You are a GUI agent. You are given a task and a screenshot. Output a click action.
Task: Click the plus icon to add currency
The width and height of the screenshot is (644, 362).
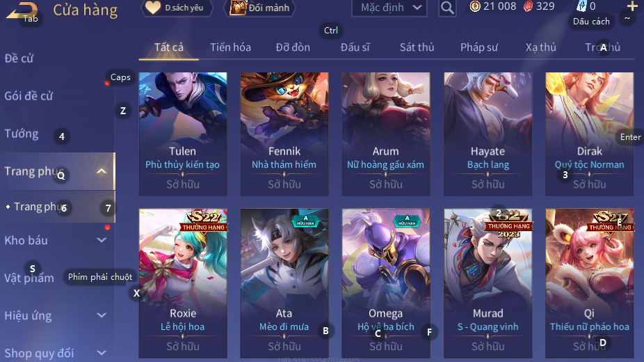632,6
